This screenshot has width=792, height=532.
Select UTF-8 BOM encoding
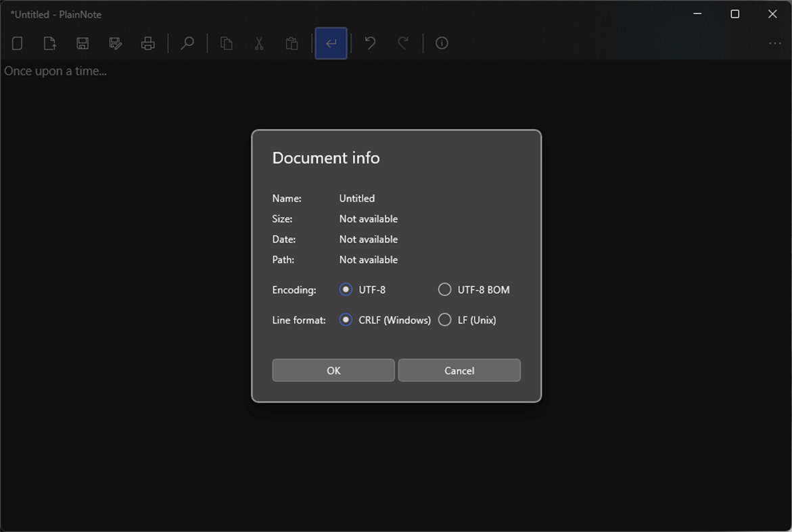[x=444, y=289]
